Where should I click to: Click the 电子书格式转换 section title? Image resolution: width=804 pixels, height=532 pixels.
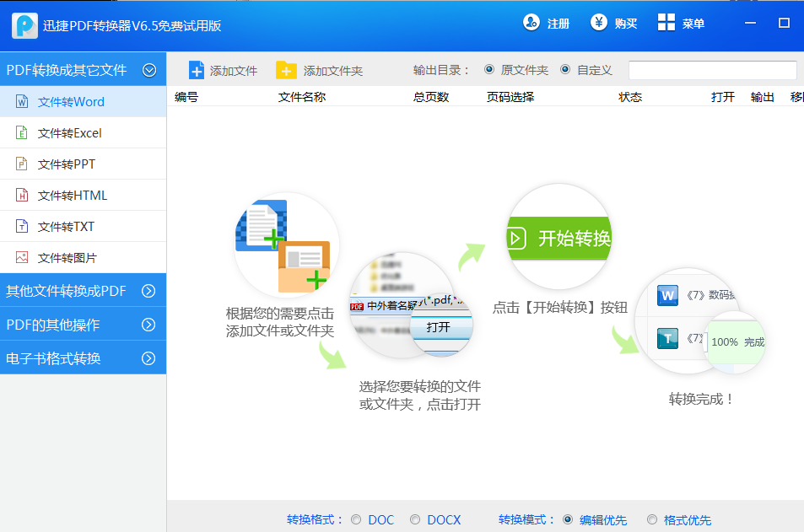point(53,358)
